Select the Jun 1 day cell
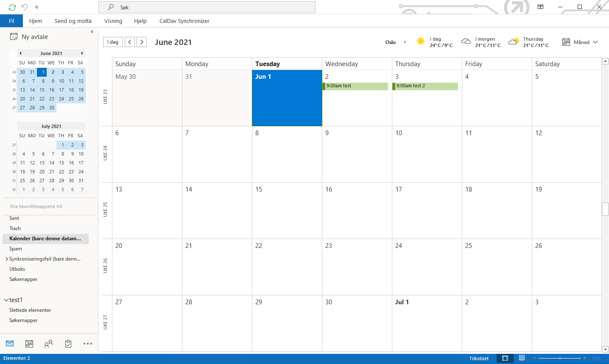 pos(287,98)
